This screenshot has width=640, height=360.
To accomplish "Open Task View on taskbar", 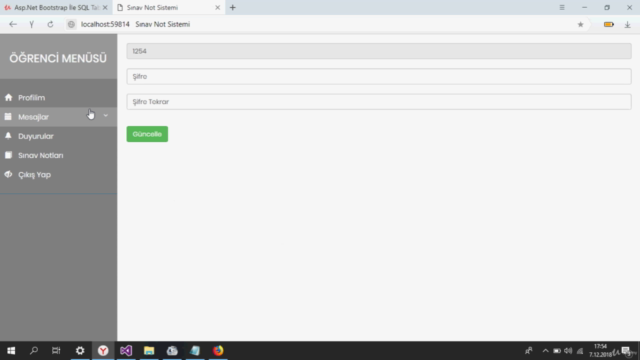I will pyautogui.click(x=56, y=351).
